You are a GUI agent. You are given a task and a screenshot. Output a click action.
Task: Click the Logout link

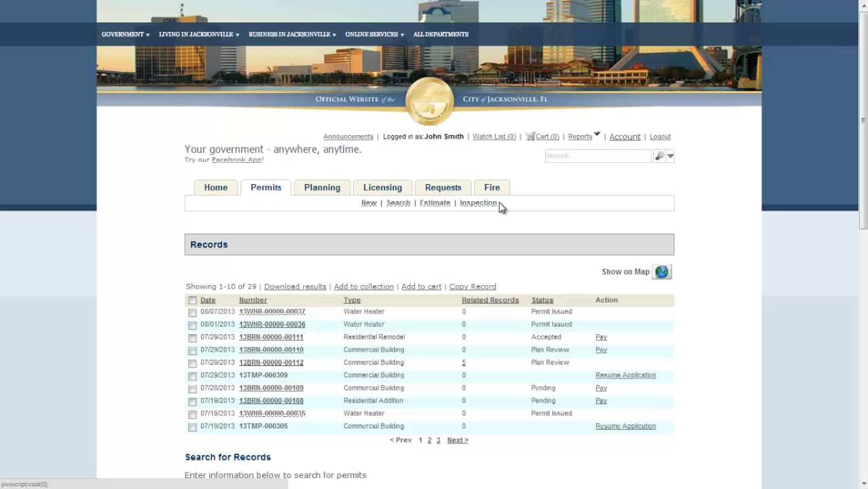[x=660, y=137]
